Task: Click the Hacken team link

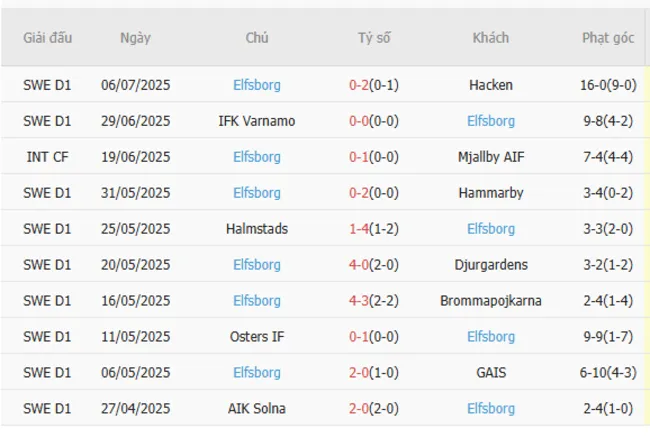Action: coord(490,85)
